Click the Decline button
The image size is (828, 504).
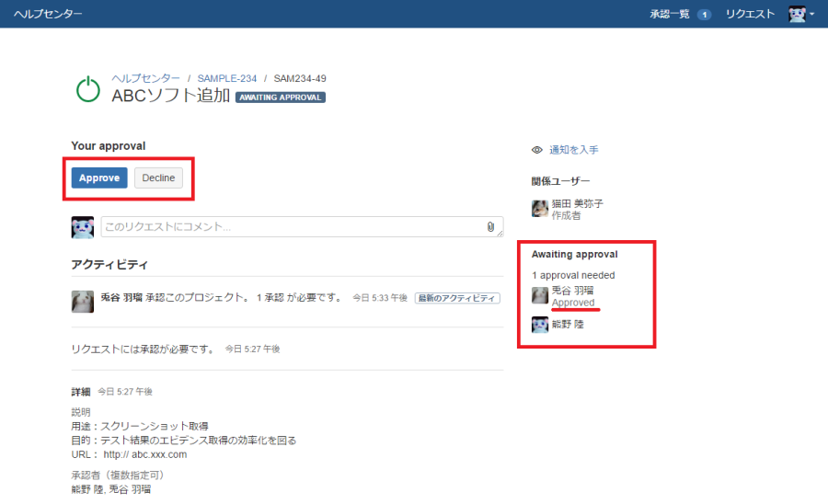coord(158,178)
